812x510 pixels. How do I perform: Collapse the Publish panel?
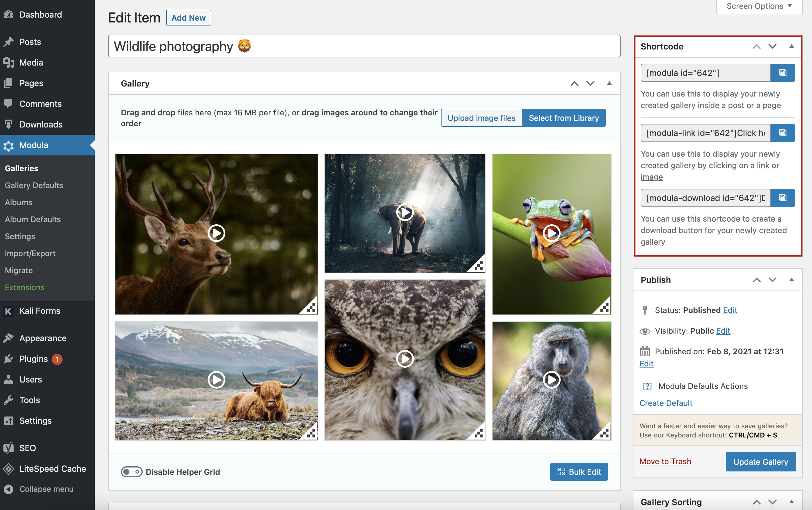792,280
